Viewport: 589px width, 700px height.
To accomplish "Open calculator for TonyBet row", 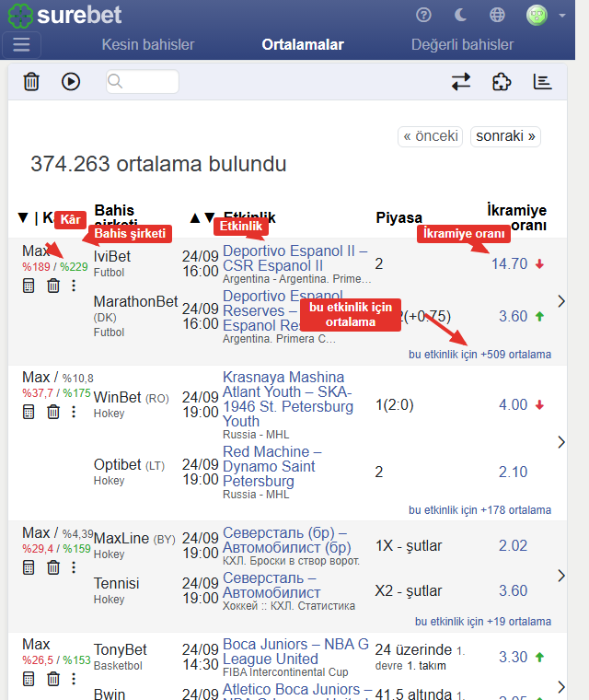I will pyautogui.click(x=29, y=679).
